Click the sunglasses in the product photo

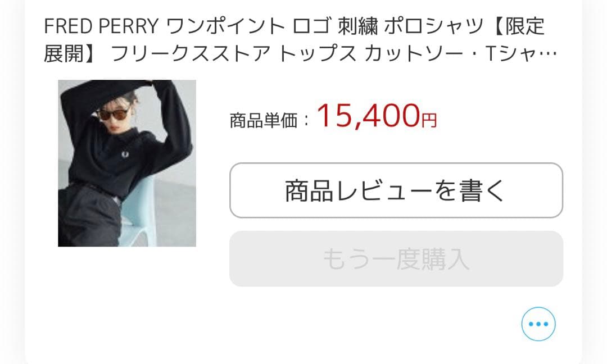pos(114,113)
